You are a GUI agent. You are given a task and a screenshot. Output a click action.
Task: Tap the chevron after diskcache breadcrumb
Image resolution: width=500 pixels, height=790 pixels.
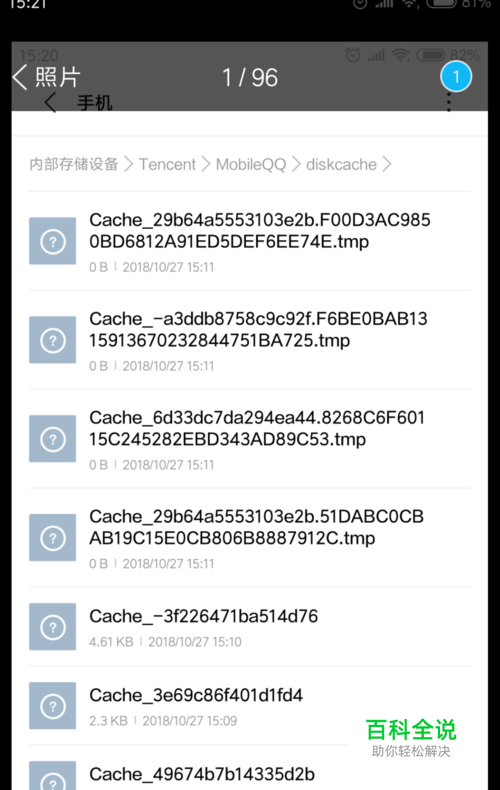[387, 164]
